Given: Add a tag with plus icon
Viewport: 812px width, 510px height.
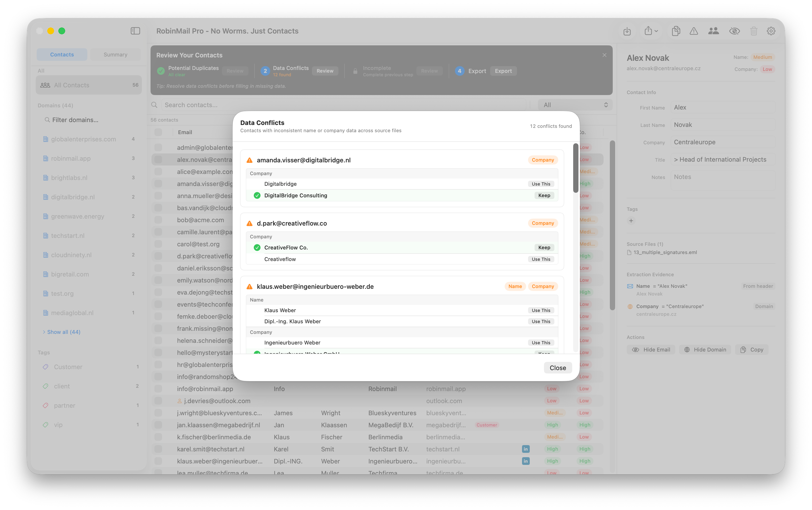Looking at the screenshot, I should click(x=631, y=221).
